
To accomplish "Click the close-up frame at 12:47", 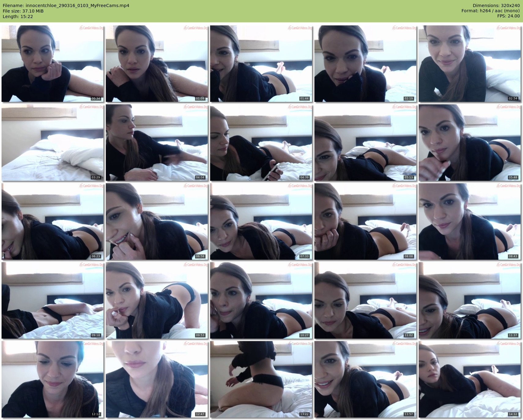I will click(x=157, y=379).
